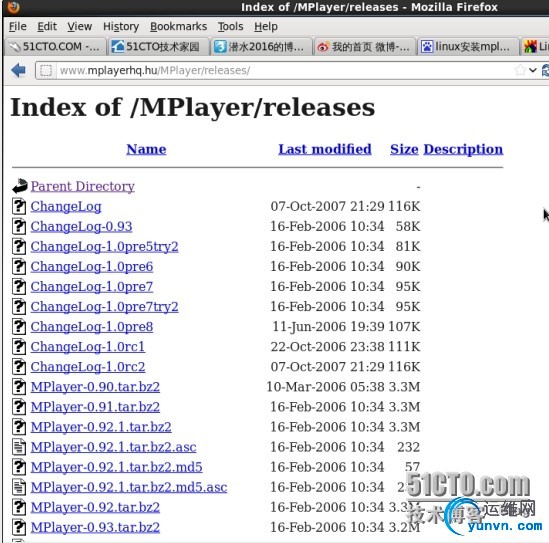The height and width of the screenshot is (543, 549).
Task: Click the icon next to ChangeLog-1.0pre6
Action: 19,266
